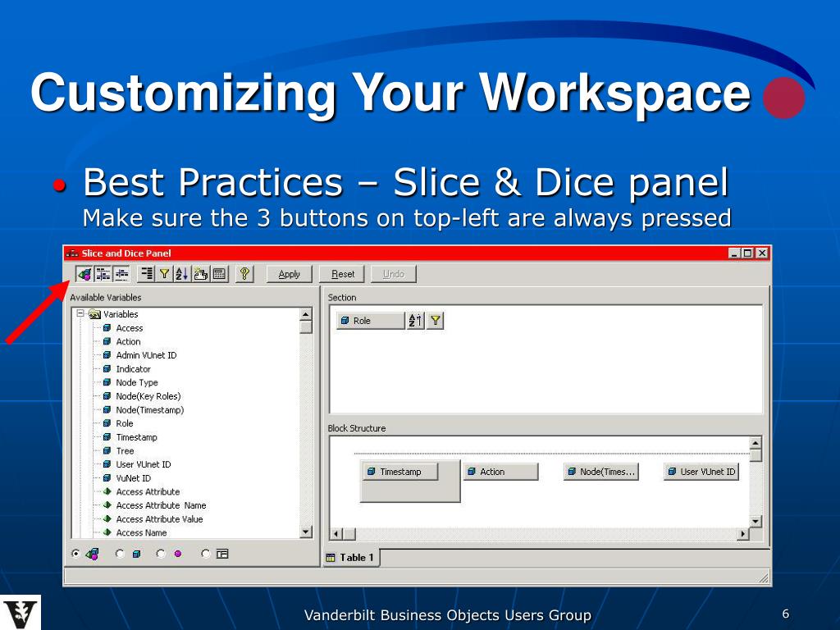This screenshot has height=630, width=840.
Task: Select Tree in the variables list
Action: [x=125, y=451]
